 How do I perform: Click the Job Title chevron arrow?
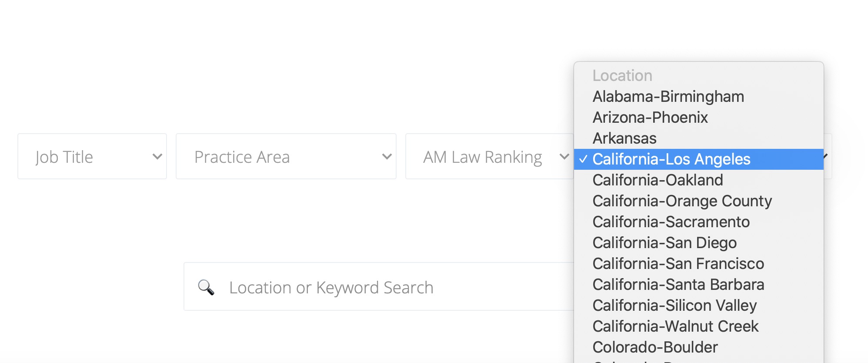pyautogui.click(x=157, y=157)
